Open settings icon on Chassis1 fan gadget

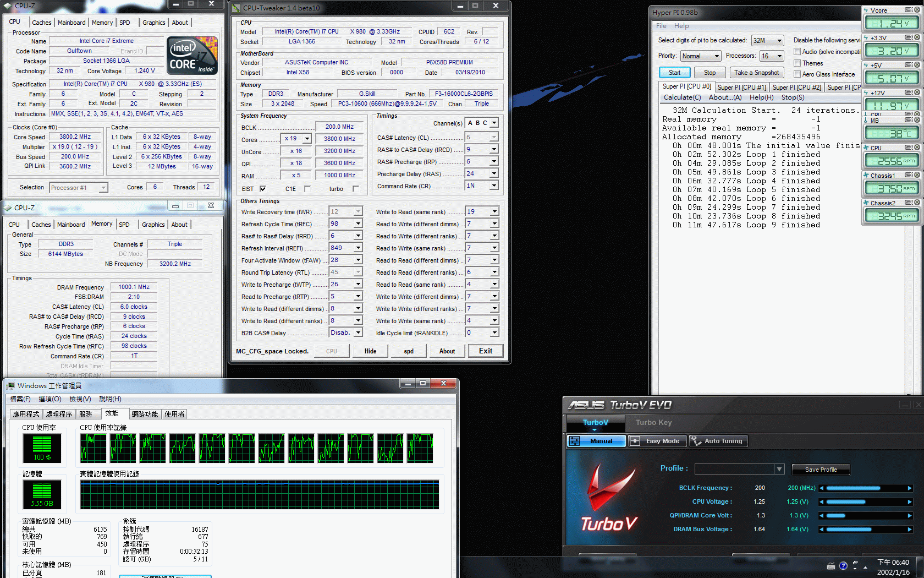point(909,175)
